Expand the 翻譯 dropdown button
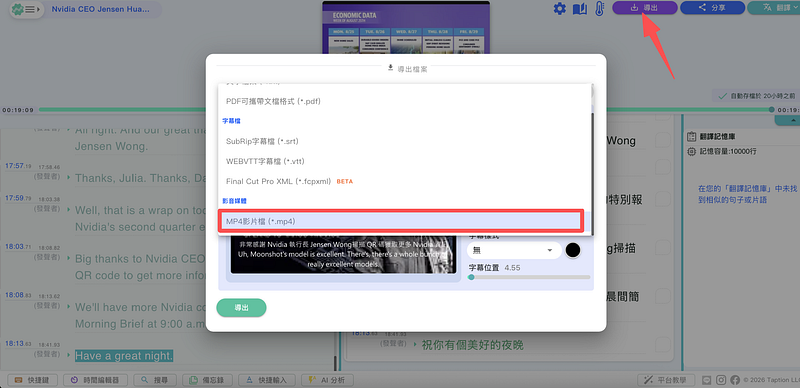 click(773, 8)
